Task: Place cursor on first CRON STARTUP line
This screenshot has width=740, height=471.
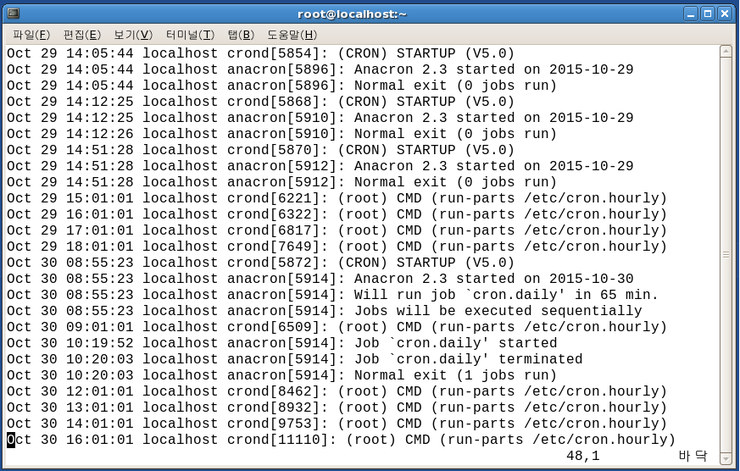Action: (x=261, y=53)
